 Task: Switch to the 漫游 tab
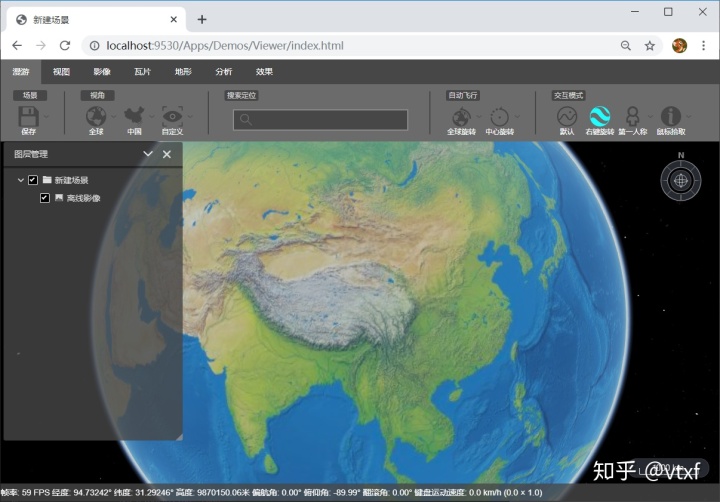coord(21,72)
